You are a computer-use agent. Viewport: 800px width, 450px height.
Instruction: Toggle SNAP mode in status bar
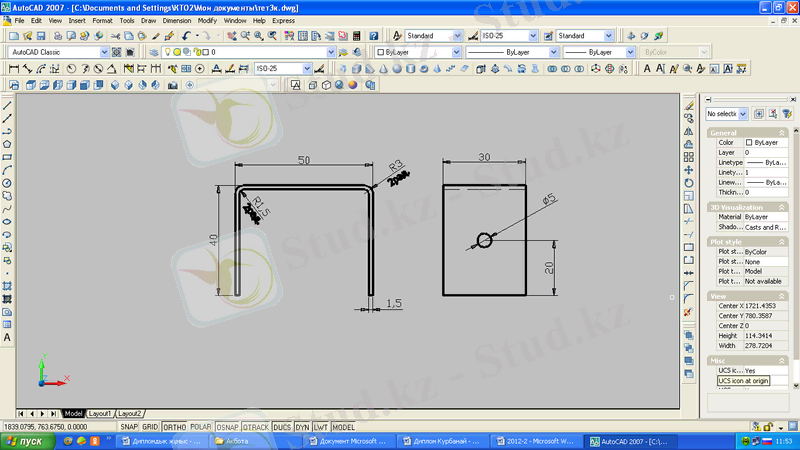pos(128,426)
